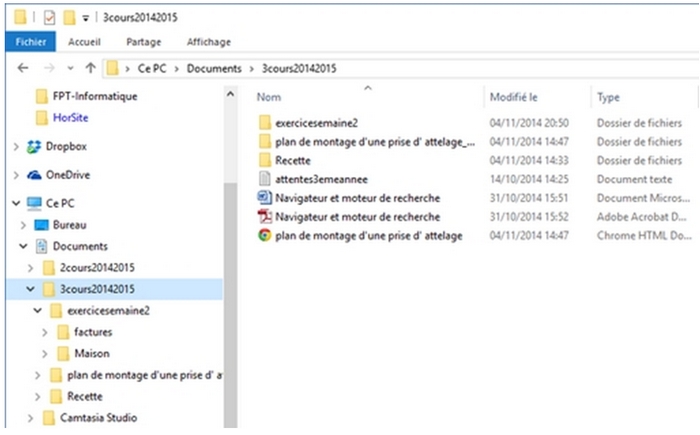The height and width of the screenshot is (435, 700).
Task: Click the Up arrow navigation icon
Action: (x=90, y=68)
